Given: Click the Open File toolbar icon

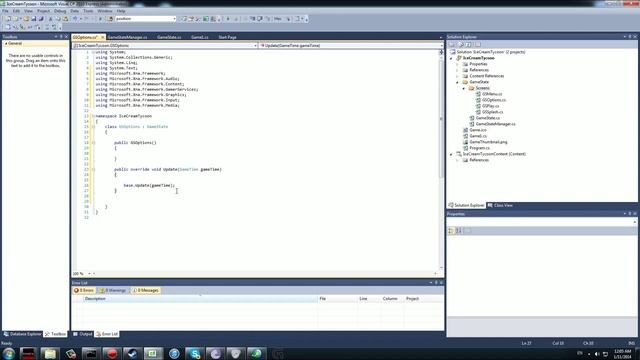Looking at the screenshot, I should click(26, 19).
